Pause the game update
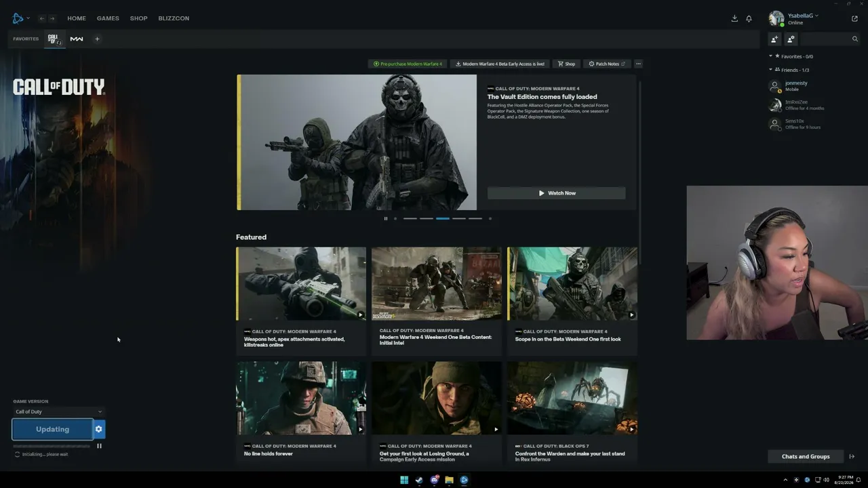The width and height of the screenshot is (868, 488). [99, 446]
